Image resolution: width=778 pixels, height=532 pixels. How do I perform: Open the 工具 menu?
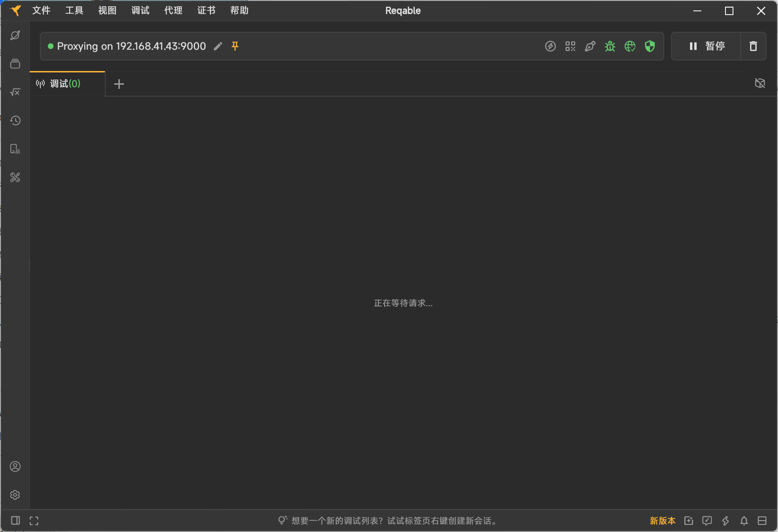[x=74, y=10]
